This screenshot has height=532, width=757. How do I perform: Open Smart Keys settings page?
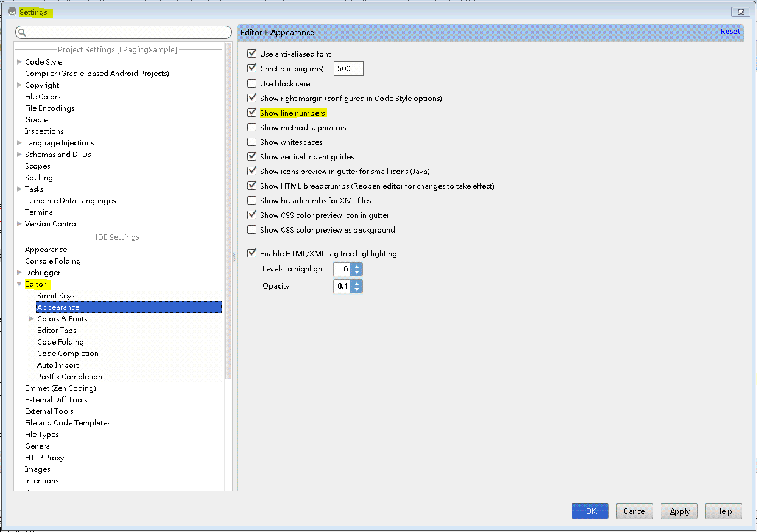pyautogui.click(x=56, y=296)
